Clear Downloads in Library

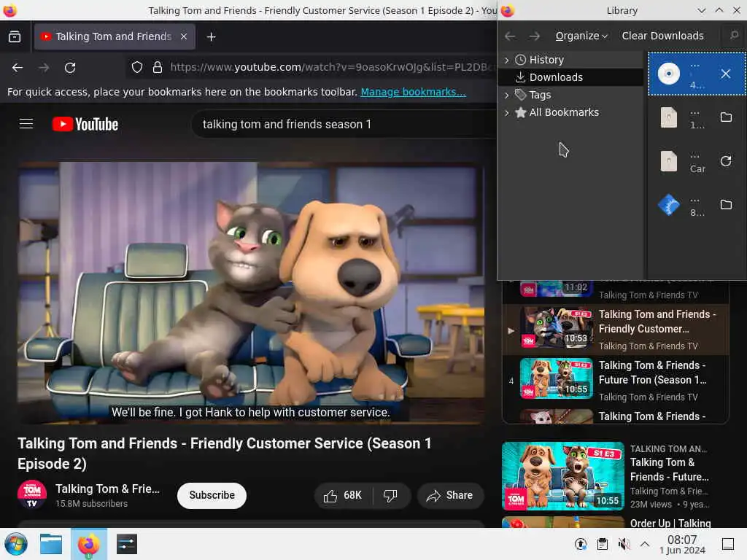tap(662, 36)
